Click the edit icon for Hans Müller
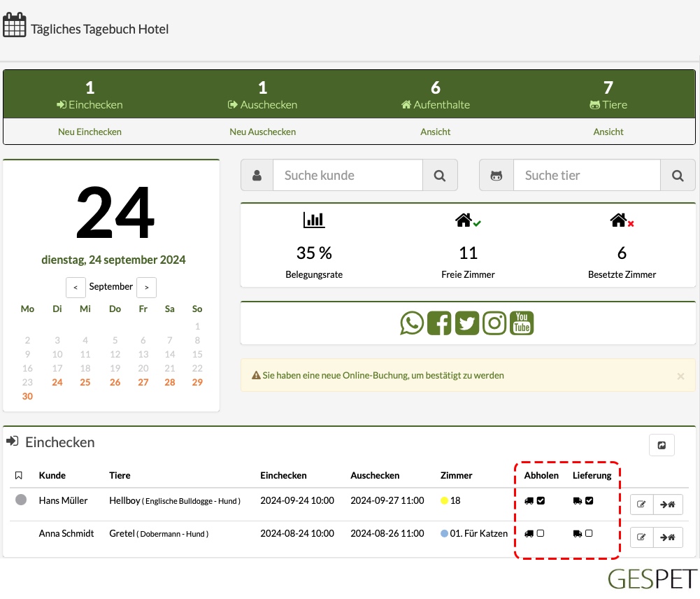The width and height of the screenshot is (700, 599). click(641, 505)
